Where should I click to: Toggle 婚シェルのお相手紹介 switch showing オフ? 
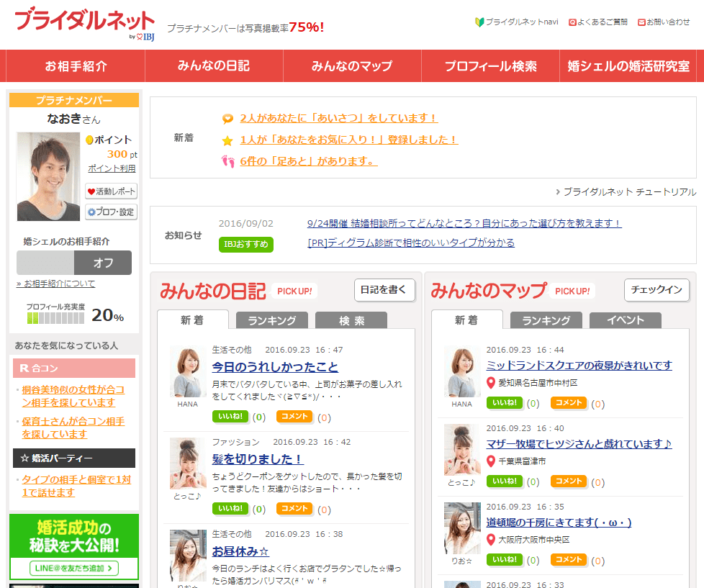74,263
